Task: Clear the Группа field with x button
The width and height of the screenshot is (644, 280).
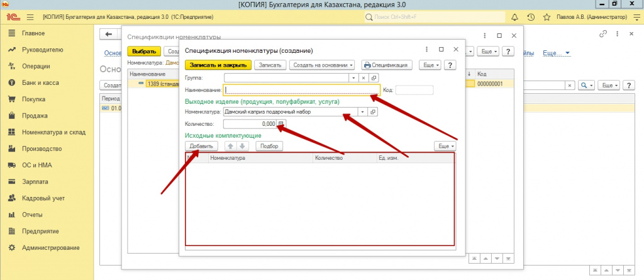Action: (364, 77)
